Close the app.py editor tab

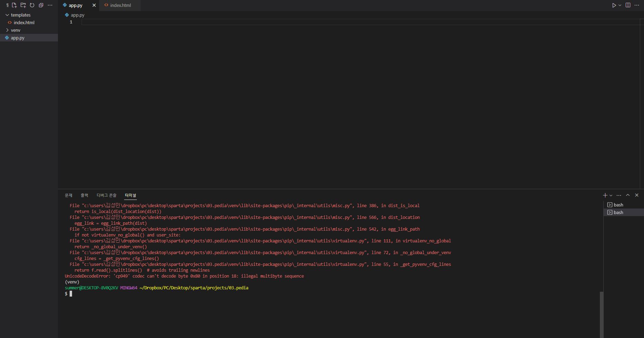coord(94,5)
